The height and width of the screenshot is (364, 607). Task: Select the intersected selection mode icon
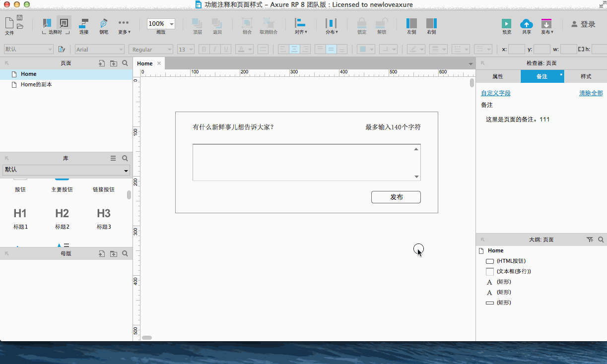[x=47, y=23]
